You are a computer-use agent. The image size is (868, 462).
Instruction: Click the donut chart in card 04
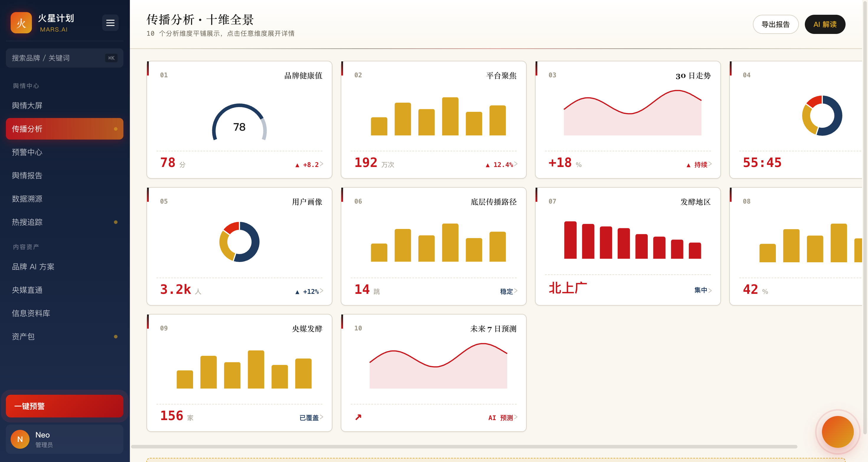coord(822,116)
